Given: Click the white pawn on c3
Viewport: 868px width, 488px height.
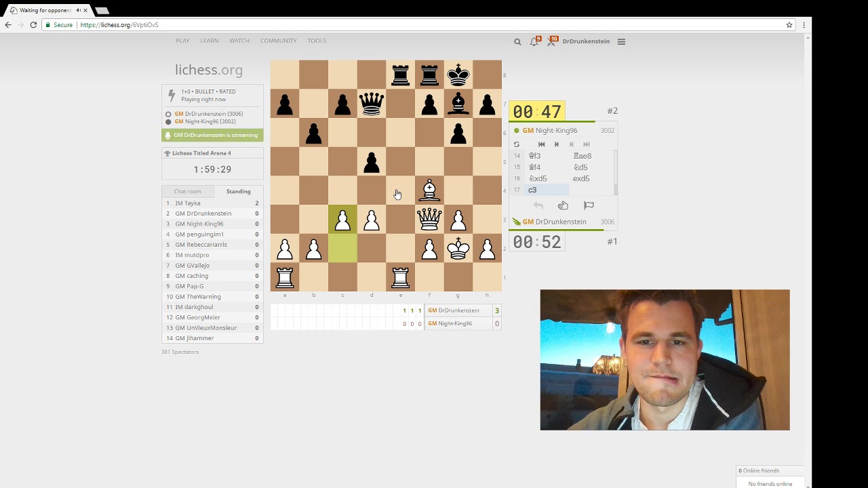Looking at the screenshot, I should tap(342, 220).
